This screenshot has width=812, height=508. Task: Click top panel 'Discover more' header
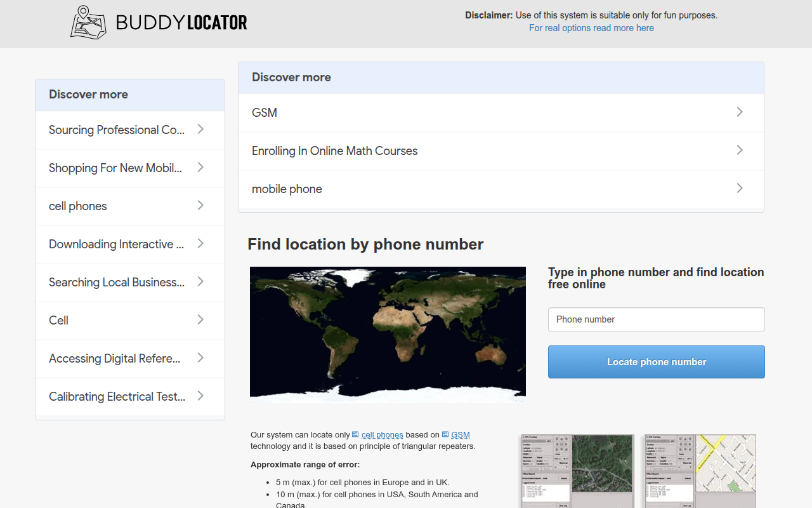pyautogui.click(x=501, y=77)
